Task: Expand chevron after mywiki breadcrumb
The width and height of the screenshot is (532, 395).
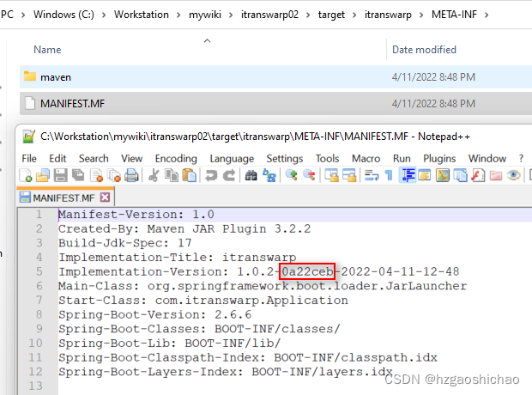Action: click(231, 15)
